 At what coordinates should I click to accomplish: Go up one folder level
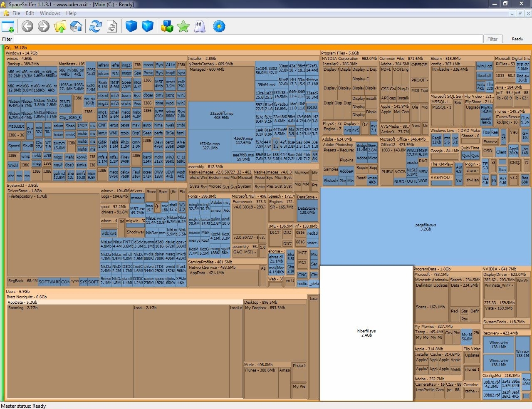click(x=60, y=27)
